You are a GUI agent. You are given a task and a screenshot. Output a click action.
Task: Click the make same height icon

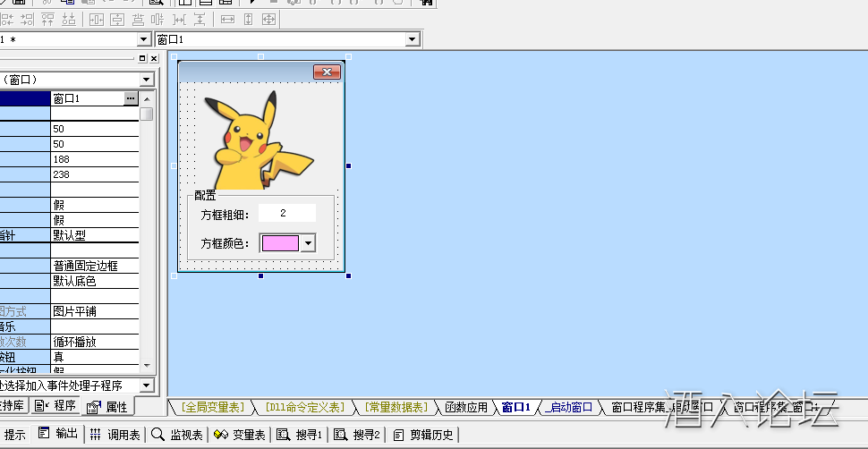click(x=248, y=19)
